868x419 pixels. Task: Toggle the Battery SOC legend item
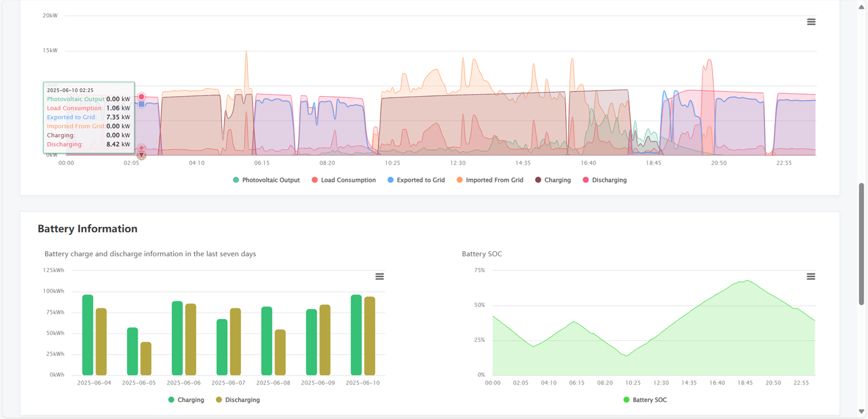coord(645,400)
